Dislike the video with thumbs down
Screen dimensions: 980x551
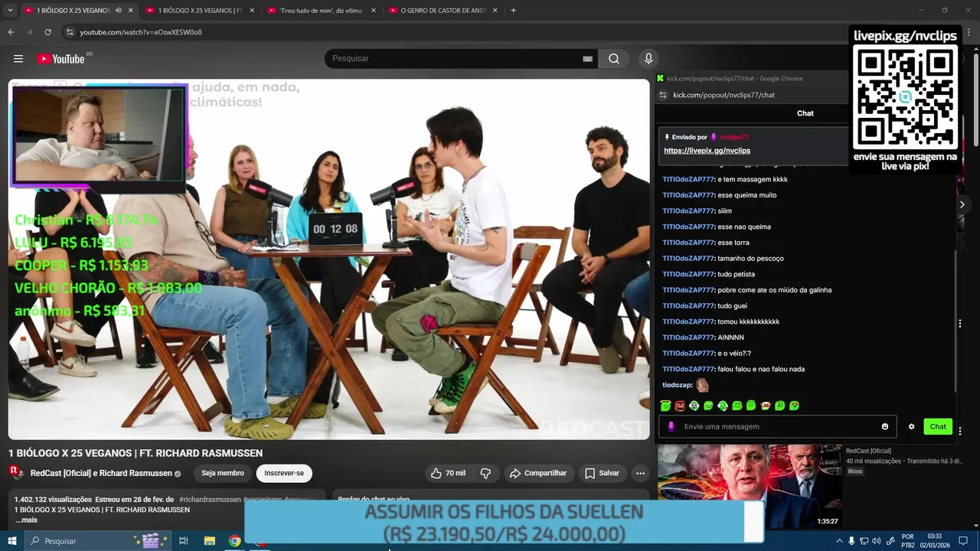[485, 473]
